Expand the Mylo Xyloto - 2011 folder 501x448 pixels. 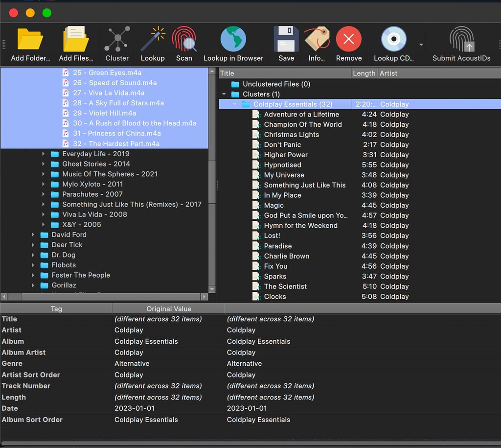pos(43,184)
